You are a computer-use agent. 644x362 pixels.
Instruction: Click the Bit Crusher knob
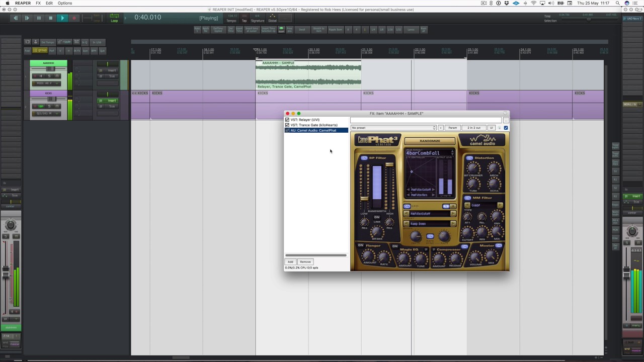(472, 168)
